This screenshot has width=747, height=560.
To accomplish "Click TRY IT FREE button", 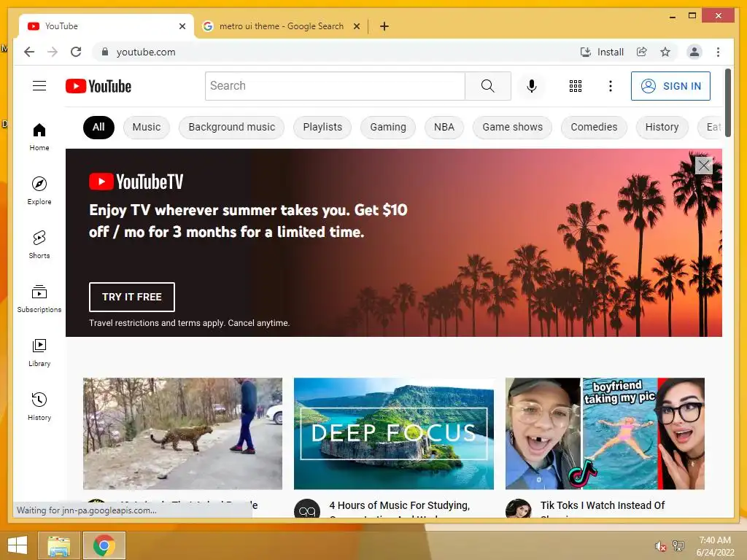I will [x=131, y=297].
